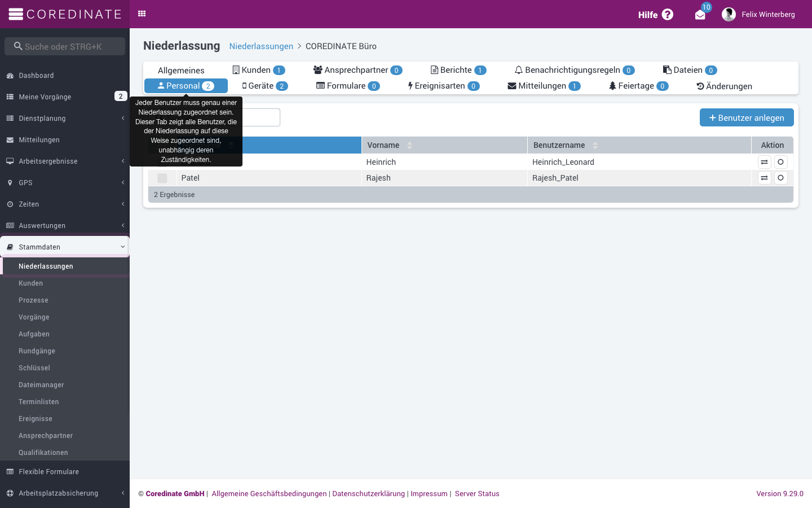Click the swap icon in Heinrich's row
The width and height of the screenshot is (812, 508).
765,162
